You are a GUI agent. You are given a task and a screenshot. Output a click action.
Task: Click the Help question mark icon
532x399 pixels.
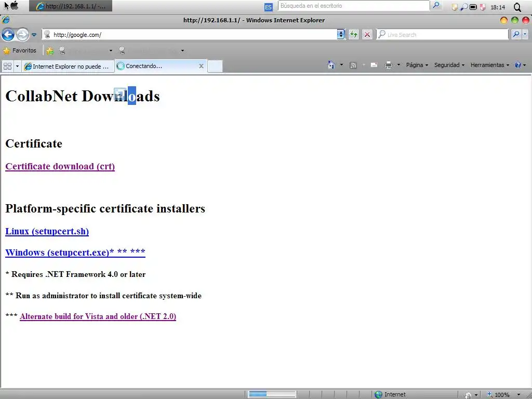[518, 65]
